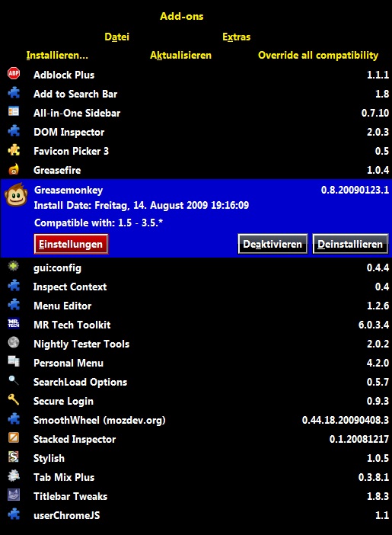Image resolution: width=392 pixels, height=535 pixels.
Task: Click the Stacked Inspector orange icon
Action: point(14,437)
